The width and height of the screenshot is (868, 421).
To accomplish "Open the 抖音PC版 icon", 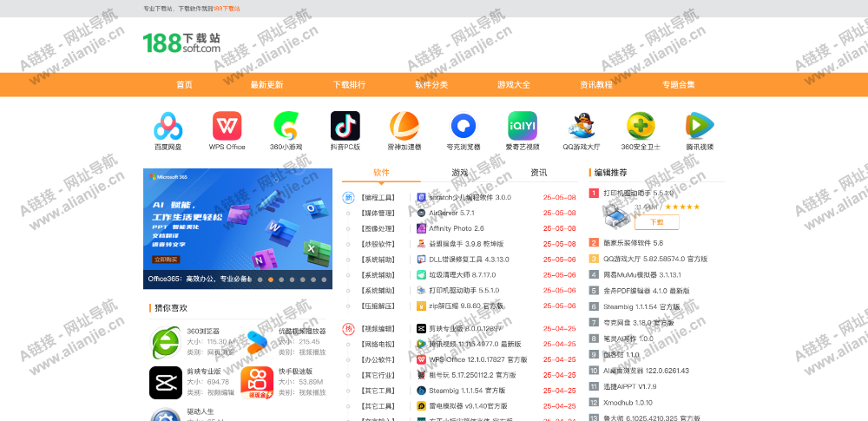I will point(345,126).
